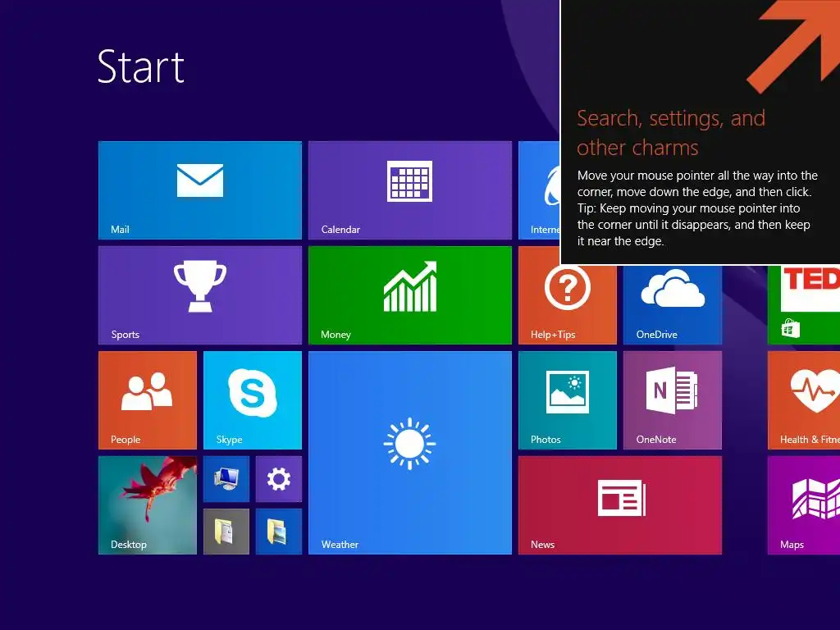The width and height of the screenshot is (840, 630).
Task: Open the Pictures folder tile
Action: 279,532
